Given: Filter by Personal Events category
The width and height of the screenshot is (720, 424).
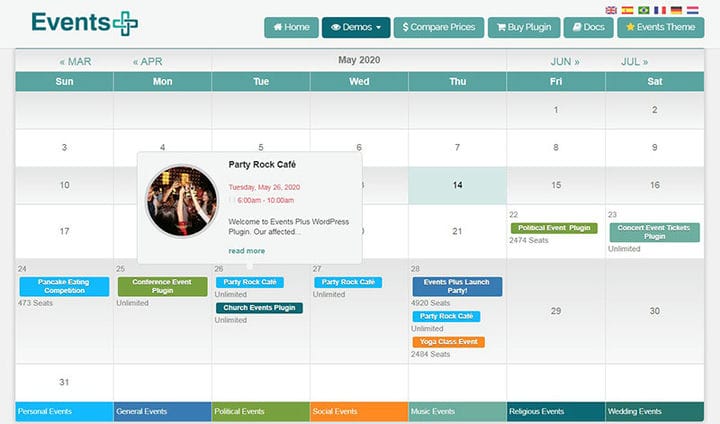Looking at the screenshot, I should [x=64, y=412].
